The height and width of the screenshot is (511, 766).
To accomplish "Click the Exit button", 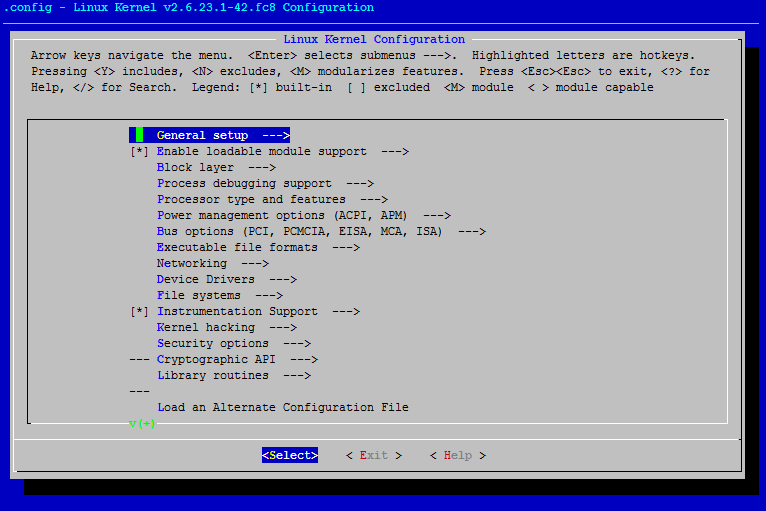I will coord(374,456).
